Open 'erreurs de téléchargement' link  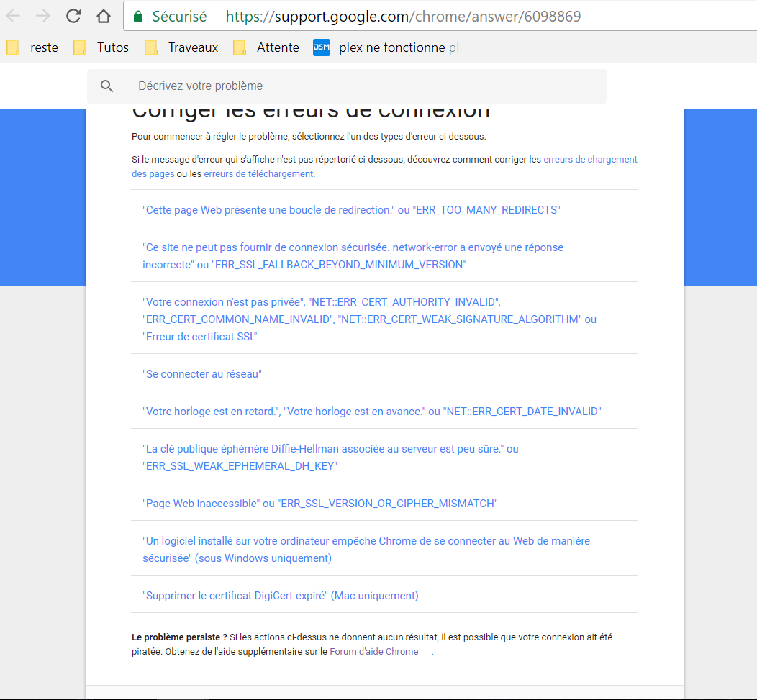[258, 174]
